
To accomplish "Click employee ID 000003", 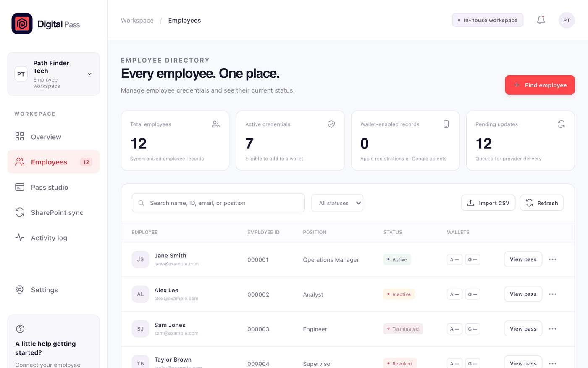I will click(258, 329).
